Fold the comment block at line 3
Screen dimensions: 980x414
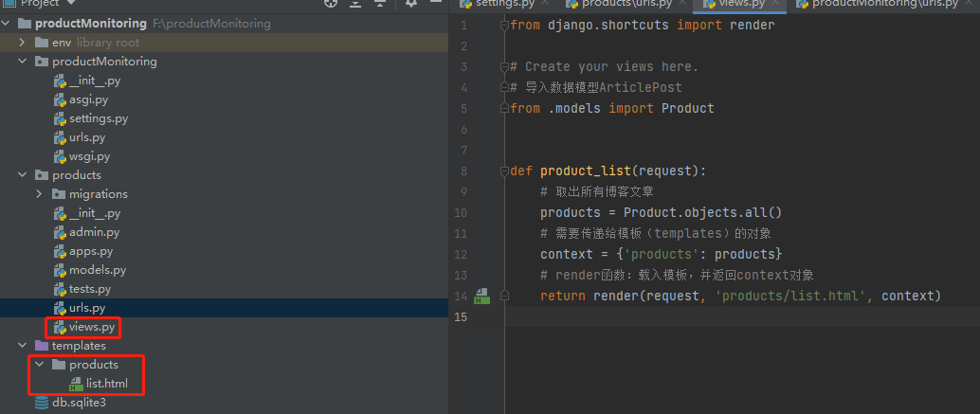click(504, 67)
